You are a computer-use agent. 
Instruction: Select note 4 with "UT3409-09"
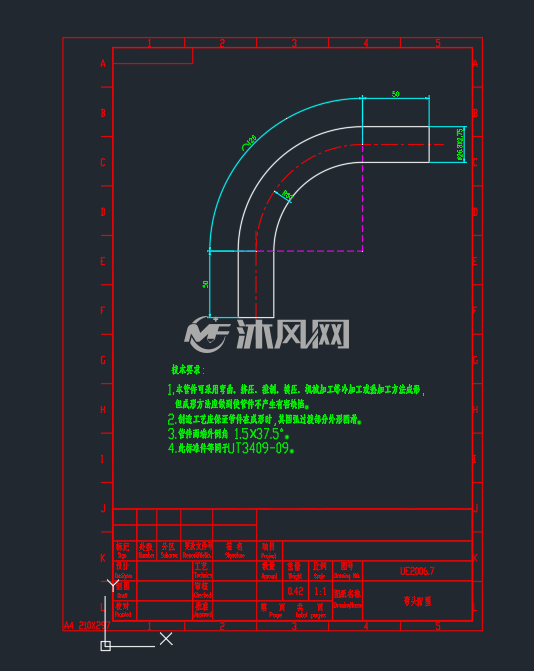[x=231, y=448]
